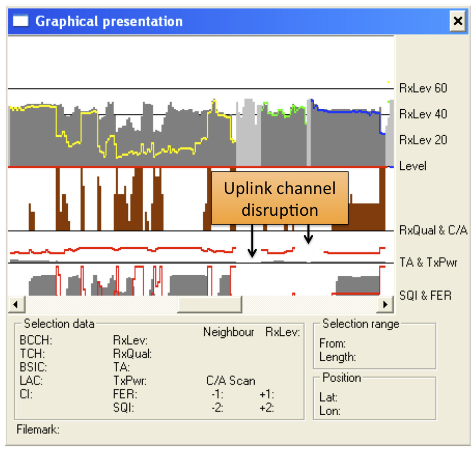Select the Uplink channel disruption annotation box

[279, 198]
